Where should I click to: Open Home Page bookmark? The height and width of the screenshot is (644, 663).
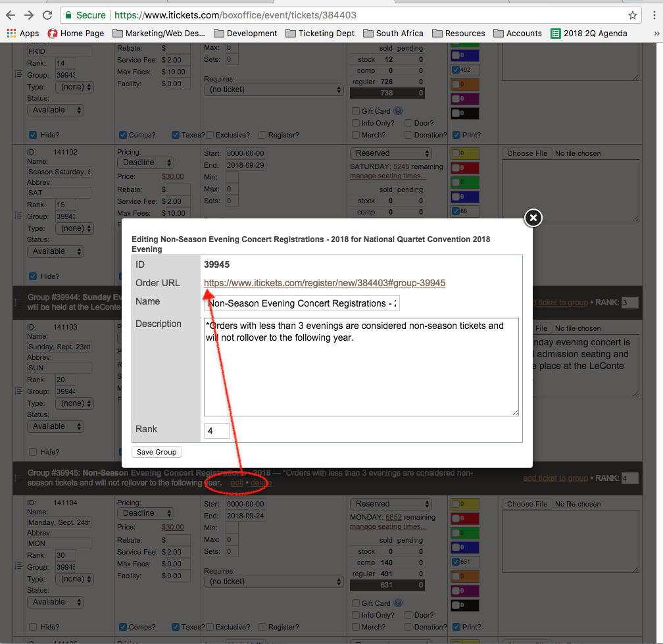click(76, 34)
